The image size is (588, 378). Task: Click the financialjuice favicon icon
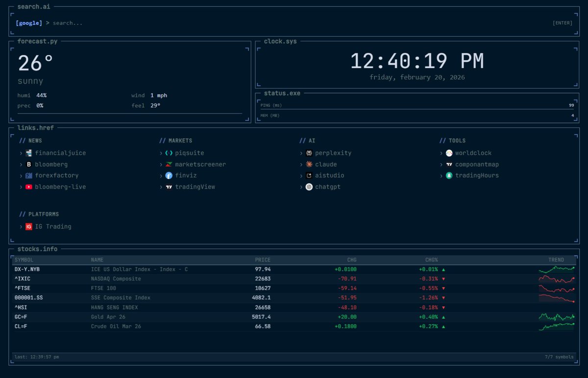[29, 153]
